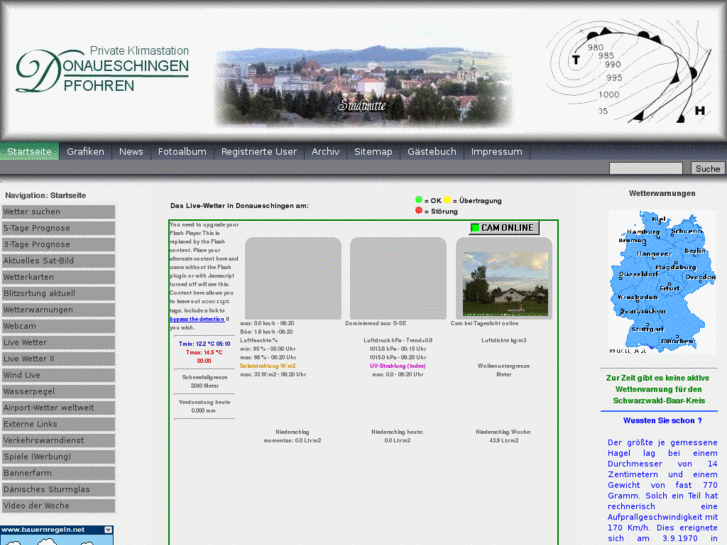Open the webcam preview image
727x545 pixels.
(503, 284)
